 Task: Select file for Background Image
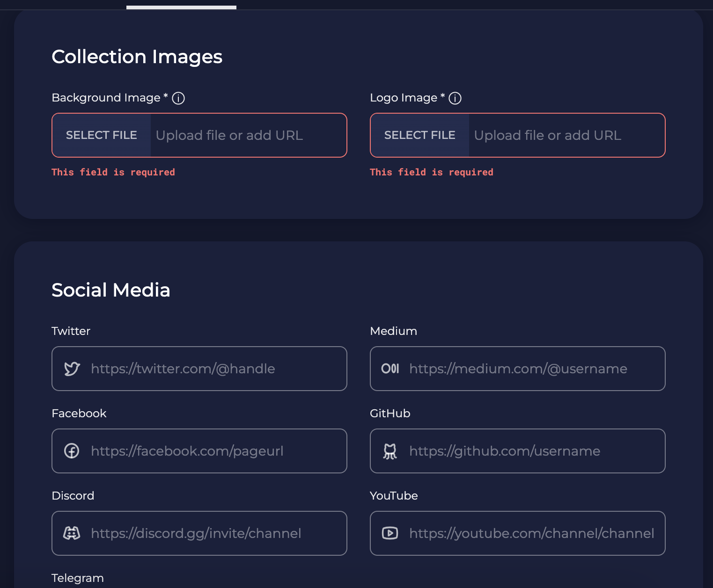[x=102, y=135]
